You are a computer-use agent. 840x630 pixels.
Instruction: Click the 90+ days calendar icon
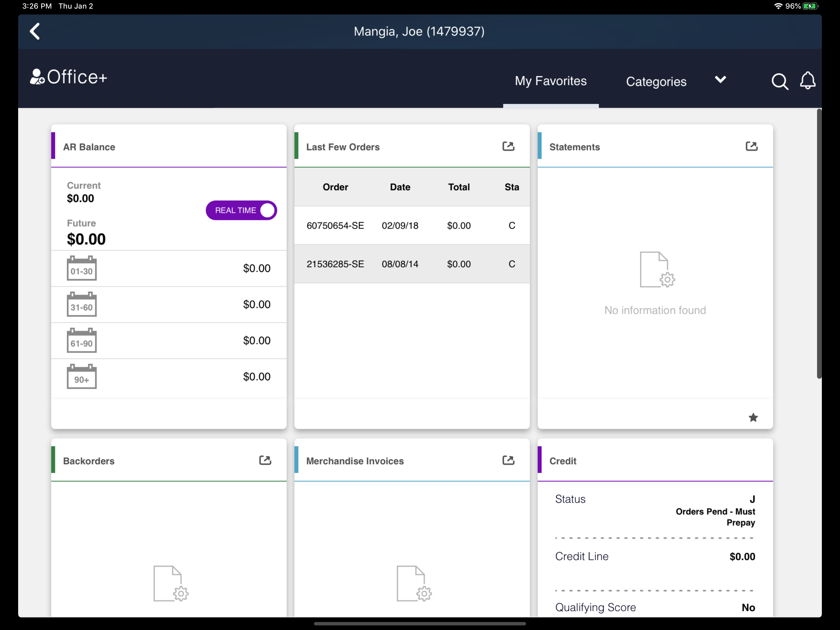(82, 377)
